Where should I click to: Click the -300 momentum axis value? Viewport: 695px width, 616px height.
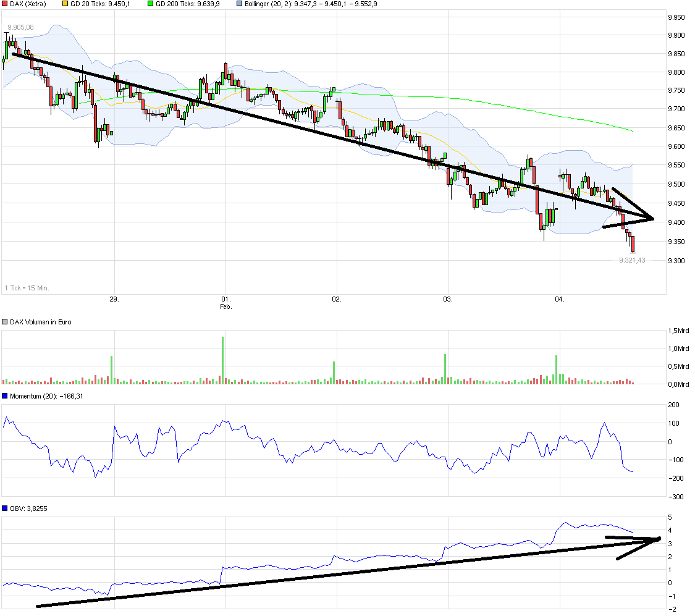click(676, 497)
